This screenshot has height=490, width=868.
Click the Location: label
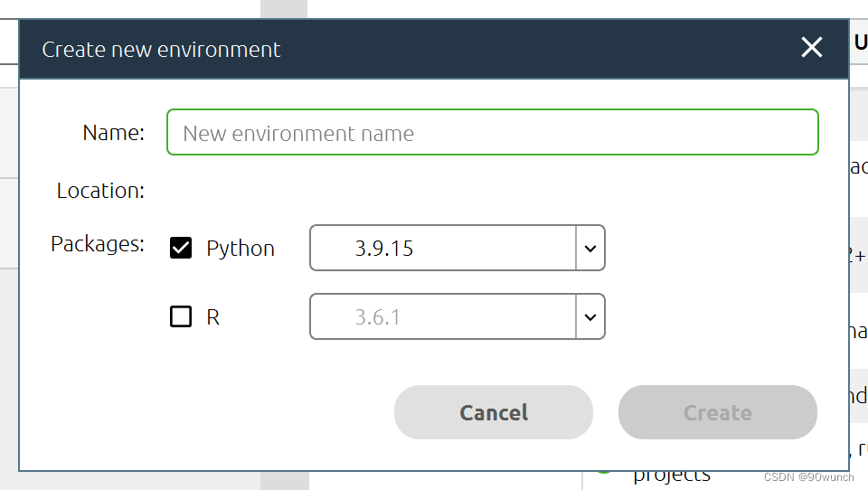(x=100, y=191)
